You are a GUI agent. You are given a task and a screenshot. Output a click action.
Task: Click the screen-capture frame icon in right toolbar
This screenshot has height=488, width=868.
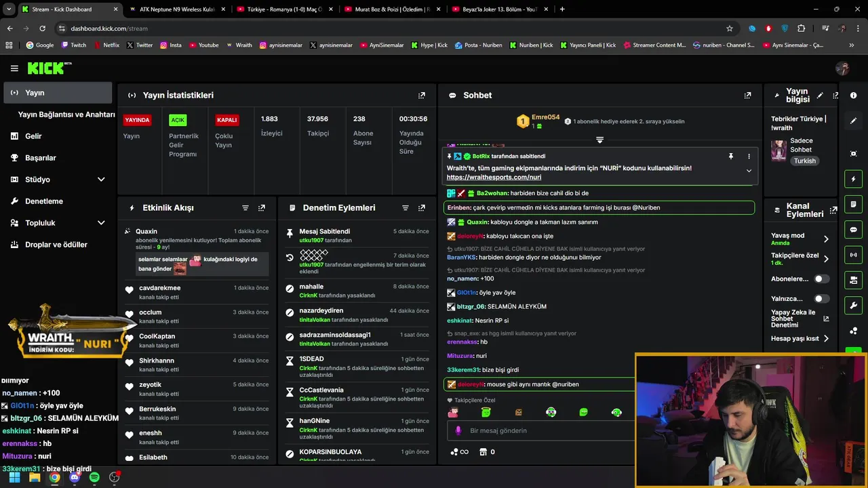click(x=854, y=154)
